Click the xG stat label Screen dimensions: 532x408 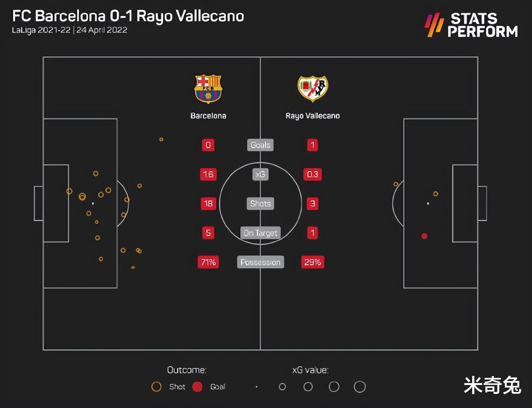(x=260, y=174)
